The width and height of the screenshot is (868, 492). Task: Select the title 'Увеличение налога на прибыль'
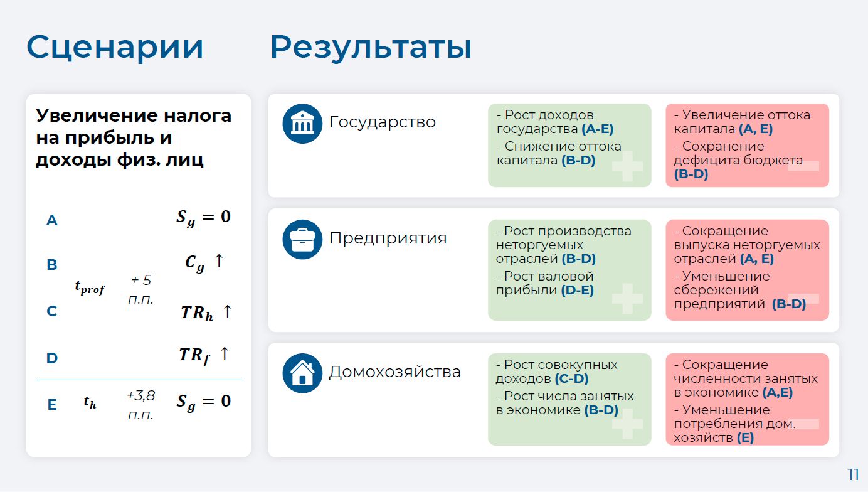(133, 137)
